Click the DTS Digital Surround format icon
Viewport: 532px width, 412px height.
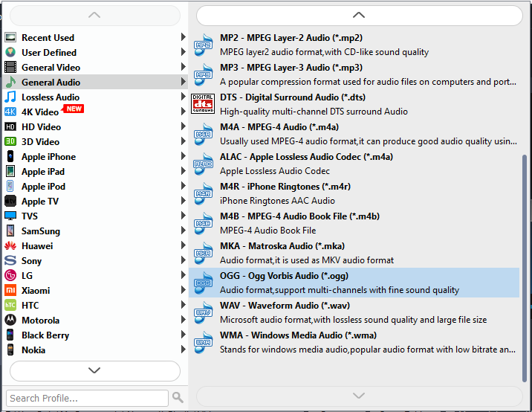click(203, 104)
